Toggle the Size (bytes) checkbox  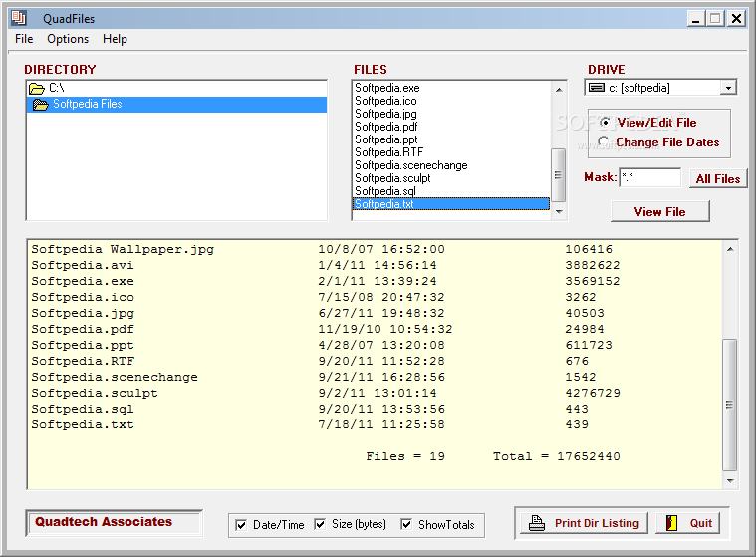(x=319, y=524)
